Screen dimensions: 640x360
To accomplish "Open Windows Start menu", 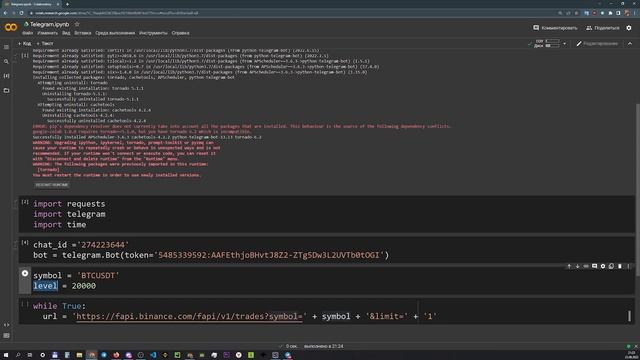I will pyautogui.click(x=6, y=355).
